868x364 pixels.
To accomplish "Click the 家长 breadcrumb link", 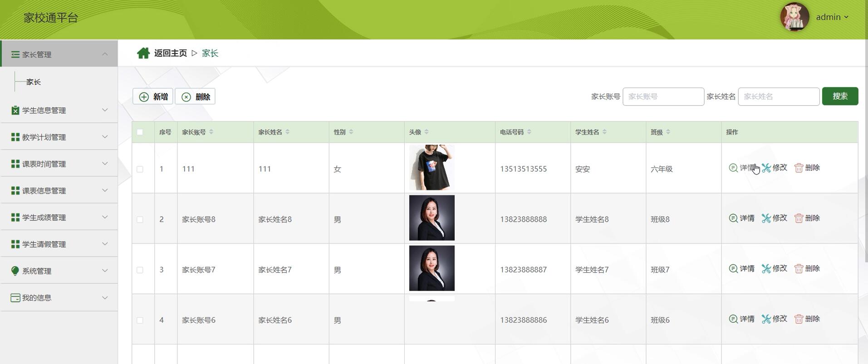I will click(x=210, y=53).
